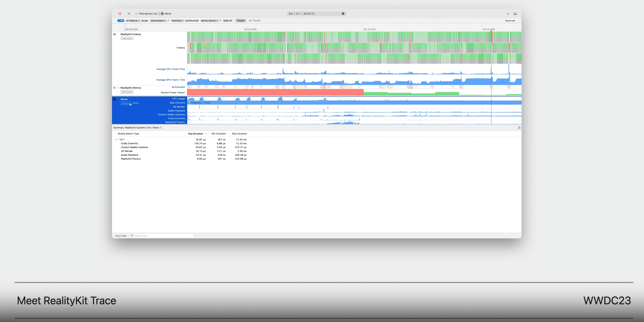Select the CPU Usage lane label
644x322 pixels.
178,99
